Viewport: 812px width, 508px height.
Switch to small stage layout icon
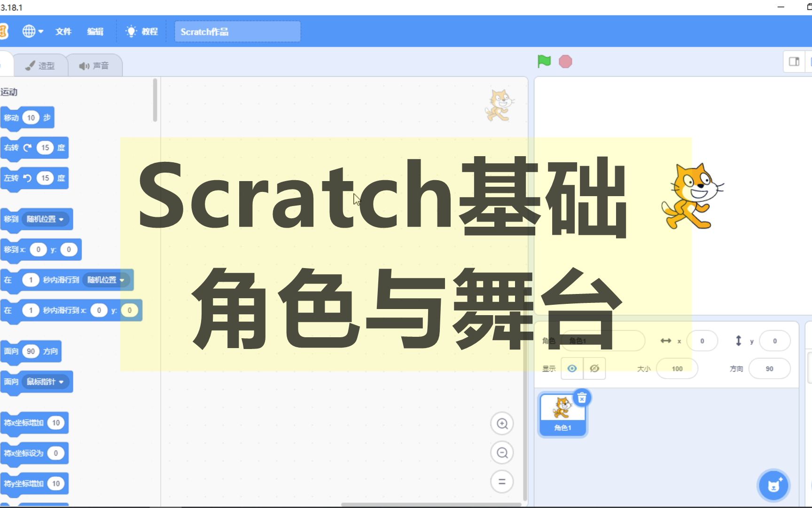(x=794, y=62)
